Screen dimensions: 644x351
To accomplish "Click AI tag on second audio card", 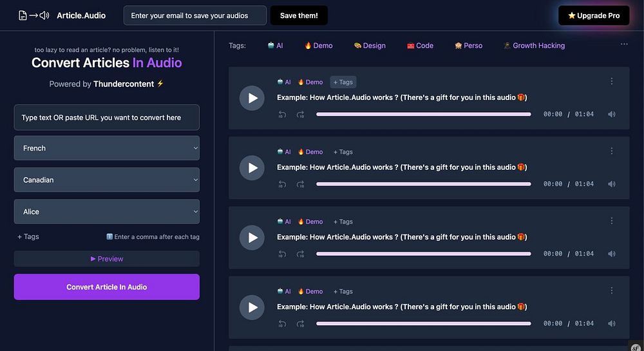I will click(x=284, y=152).
